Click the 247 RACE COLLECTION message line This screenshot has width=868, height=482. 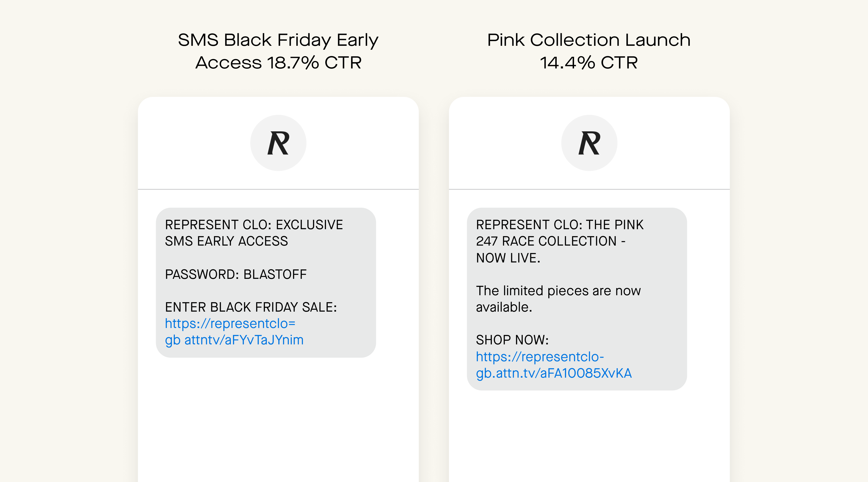551,241
